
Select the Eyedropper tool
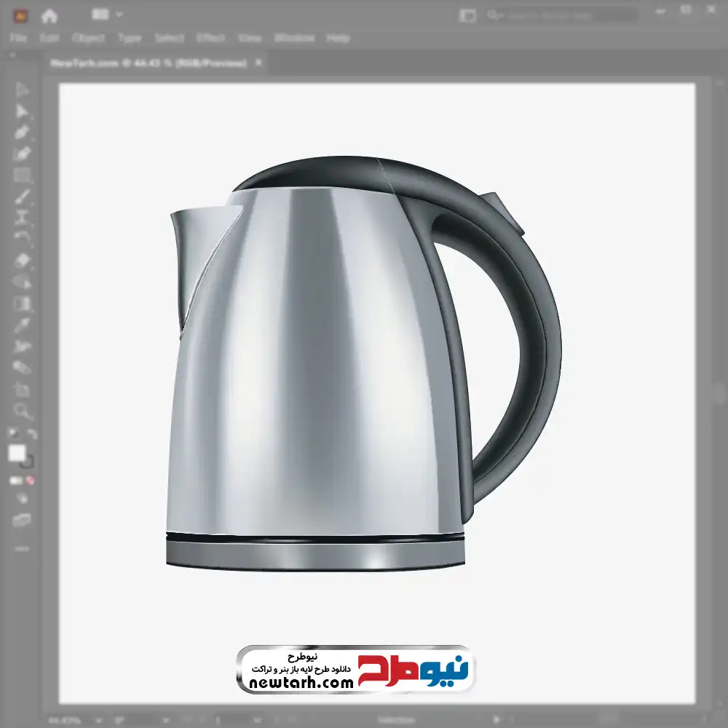pyautogui.click(x=22, y=325)
